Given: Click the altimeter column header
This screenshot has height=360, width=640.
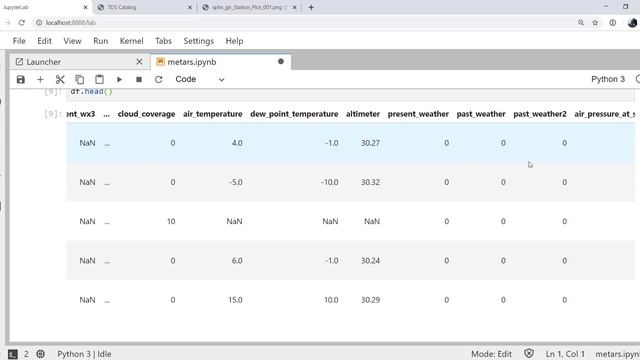Looking at the screenshot, I should pos(363,114).
